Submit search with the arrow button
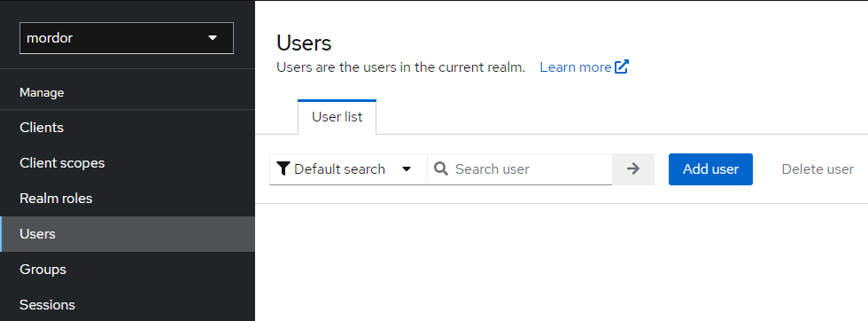This screenshot has height=321, width=868. pos(633,169)
